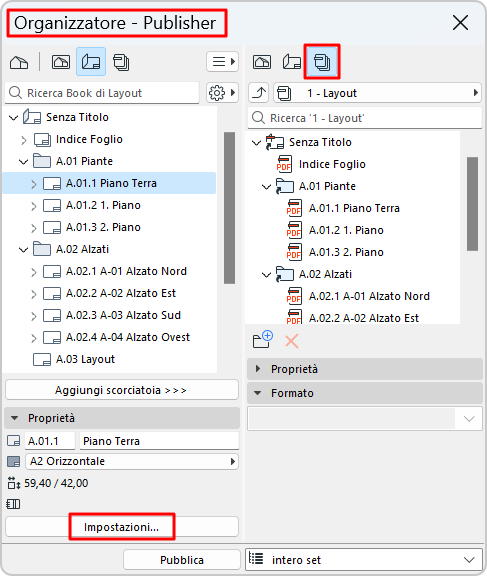Click the master layout icon beside A2 Orizzontale
This screenshot has width=487, height=576.
pyautogui.click(x=14, y=461)
